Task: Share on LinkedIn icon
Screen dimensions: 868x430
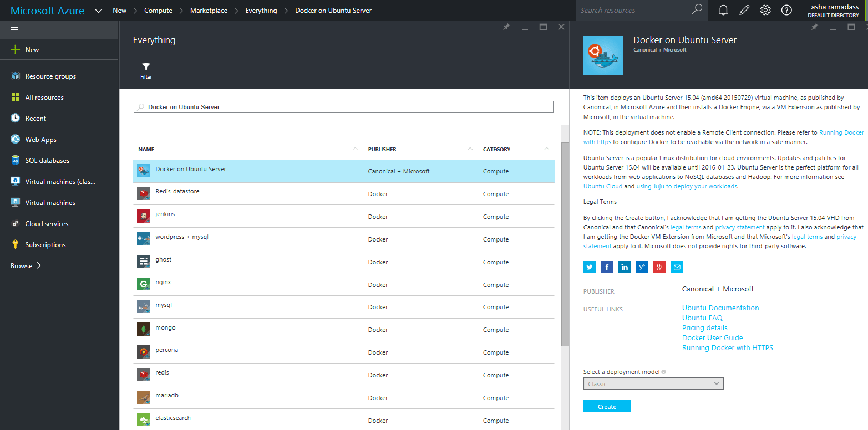Action: tap(625, 268)
